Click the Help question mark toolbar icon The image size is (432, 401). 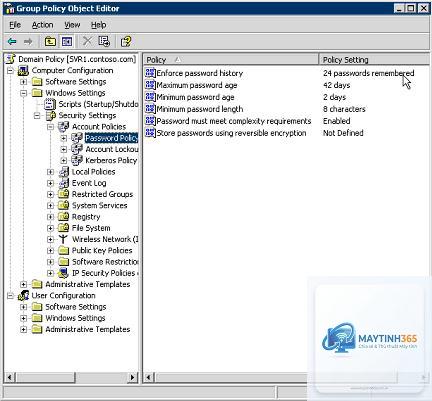[126, 41]
